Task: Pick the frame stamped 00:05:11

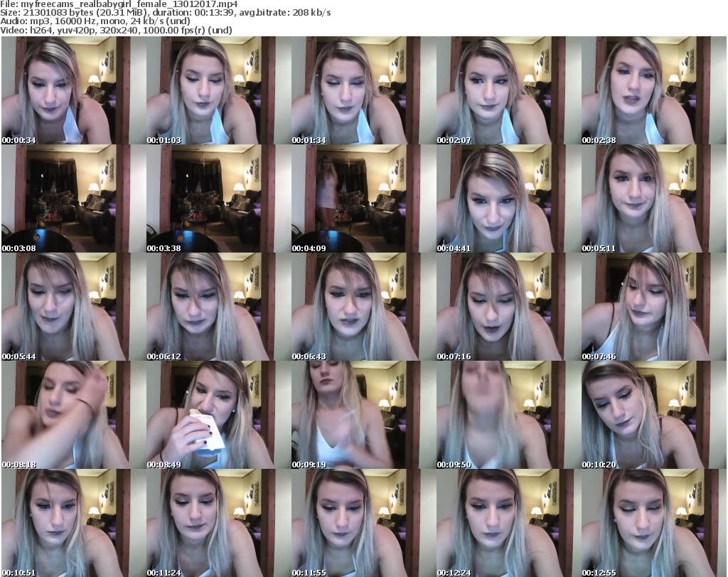Action: click(653, 198)
